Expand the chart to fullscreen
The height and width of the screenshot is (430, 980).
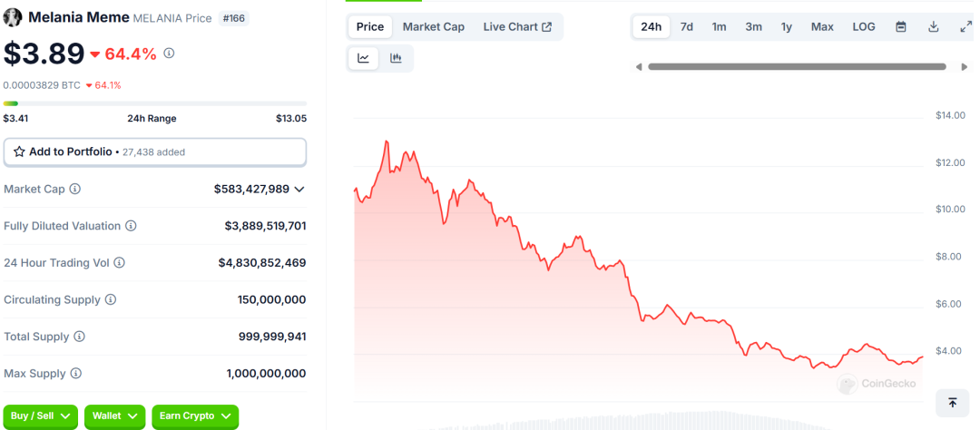tap(965, 27)
